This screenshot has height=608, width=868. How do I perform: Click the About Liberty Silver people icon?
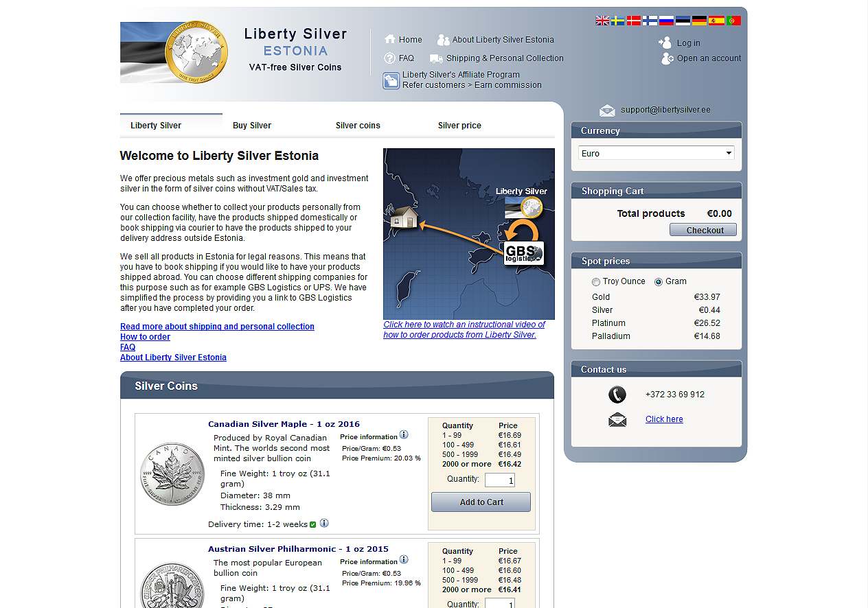444,40
